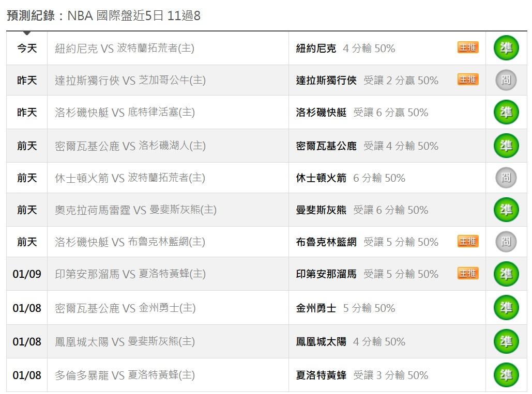Click the 主推 badge beside 布魯克林籃網
The image size is (532, 394).
[468, 241]
